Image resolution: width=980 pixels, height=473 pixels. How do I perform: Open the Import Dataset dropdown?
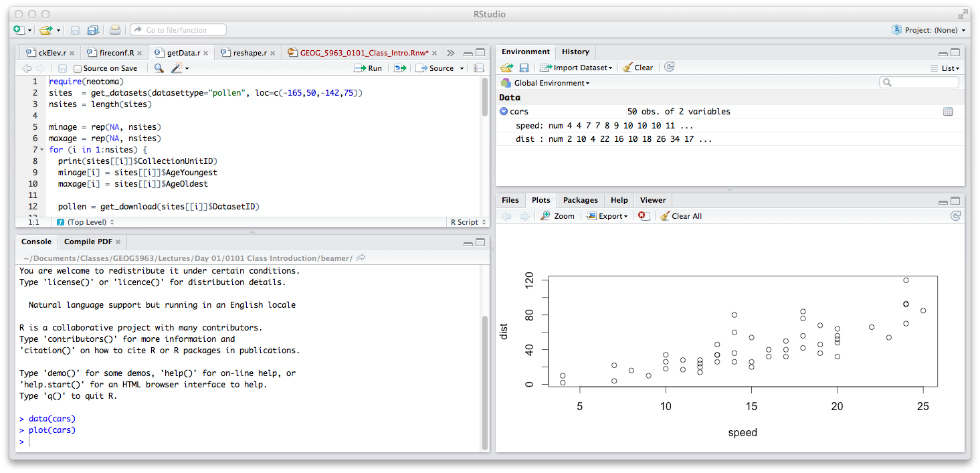[x=576, y=68]
